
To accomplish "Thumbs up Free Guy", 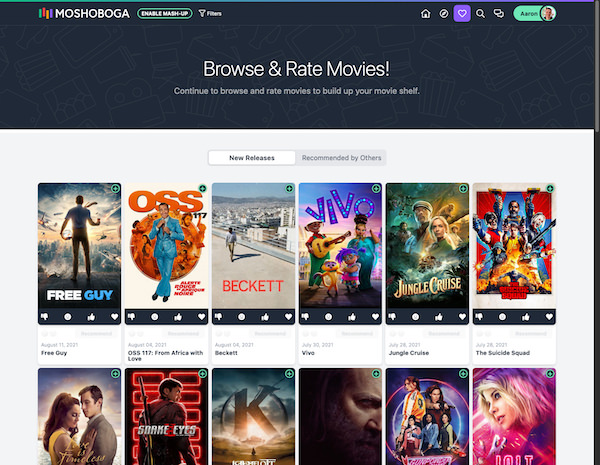I will 91,317.
